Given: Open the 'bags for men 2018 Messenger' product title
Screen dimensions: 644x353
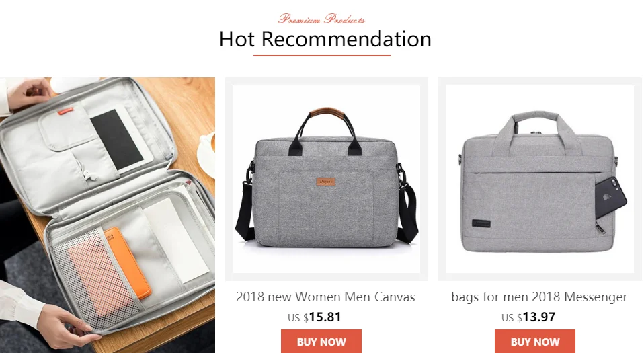Looking at the screenshot, I should click(x=539, y=297).
